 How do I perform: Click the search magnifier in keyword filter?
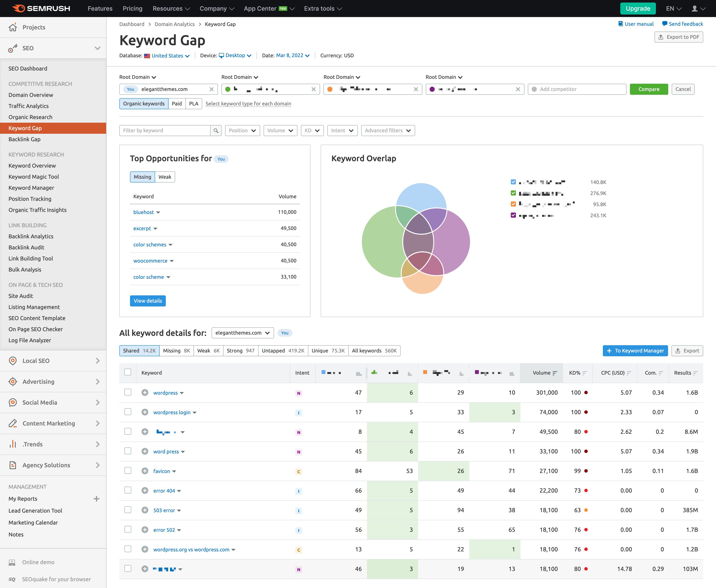[216, 130]
